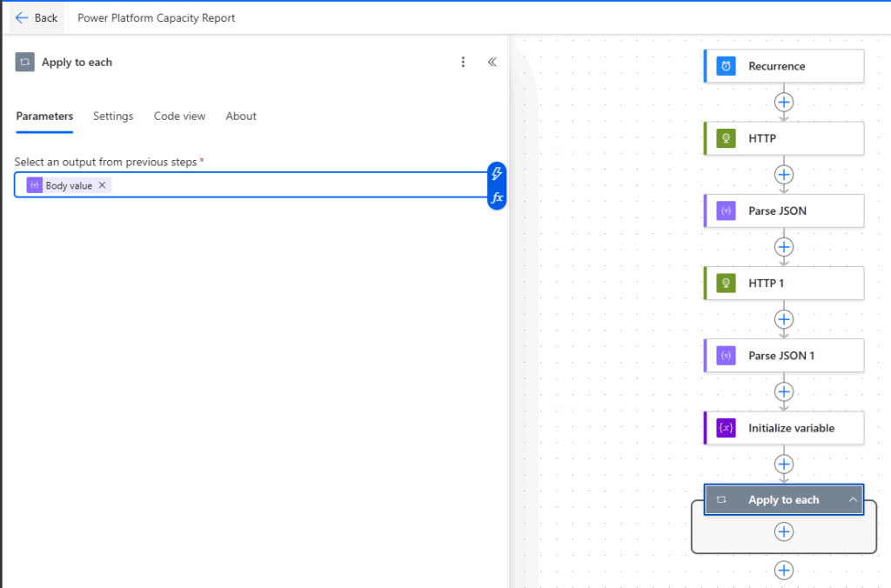Switch to the Settings tab
Screen dimensions: 891x588
(x=113, y=116)
